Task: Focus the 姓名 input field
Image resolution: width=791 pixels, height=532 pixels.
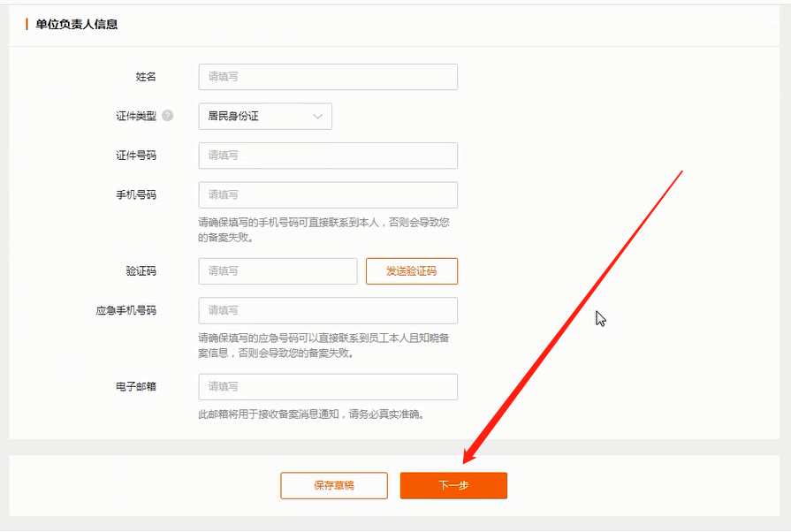Action: [x=328, y=77]
